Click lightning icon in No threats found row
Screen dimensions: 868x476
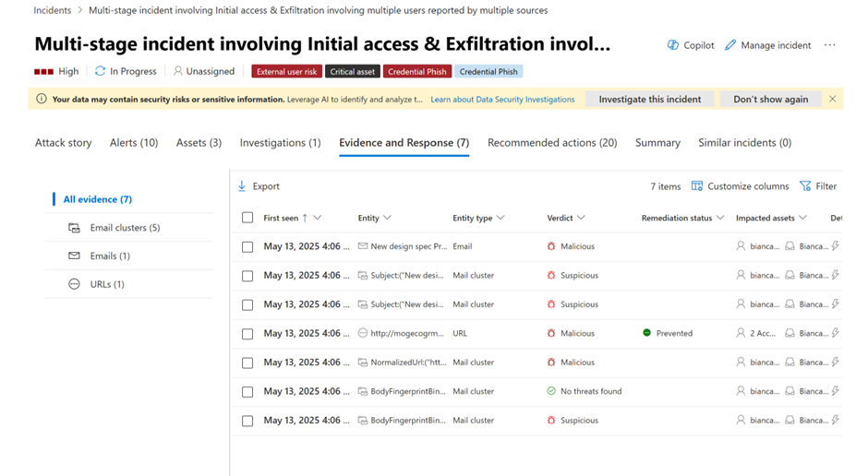coord(836,391)
